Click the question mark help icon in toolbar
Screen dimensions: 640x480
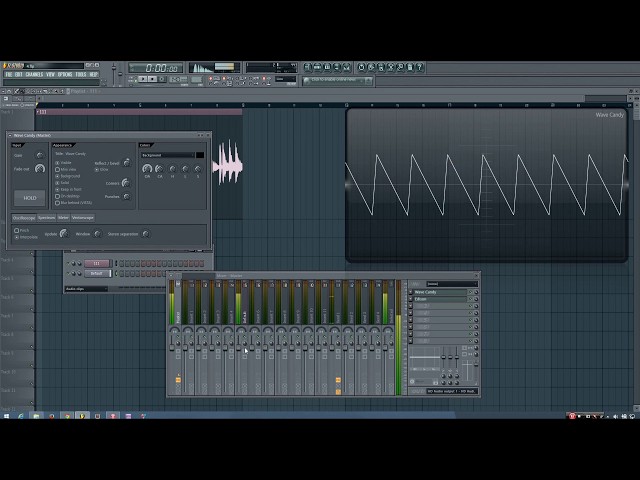click(x=420, y=67)
